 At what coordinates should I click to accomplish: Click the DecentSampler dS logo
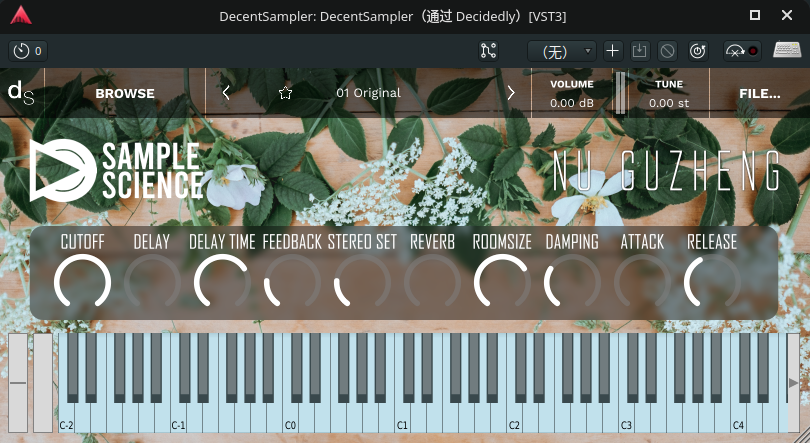pyautogui.click(x=21, y=93)
